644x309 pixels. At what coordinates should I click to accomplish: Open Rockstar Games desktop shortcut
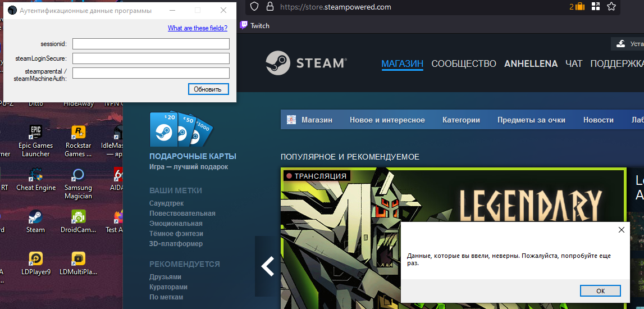(x=78, y=141)
